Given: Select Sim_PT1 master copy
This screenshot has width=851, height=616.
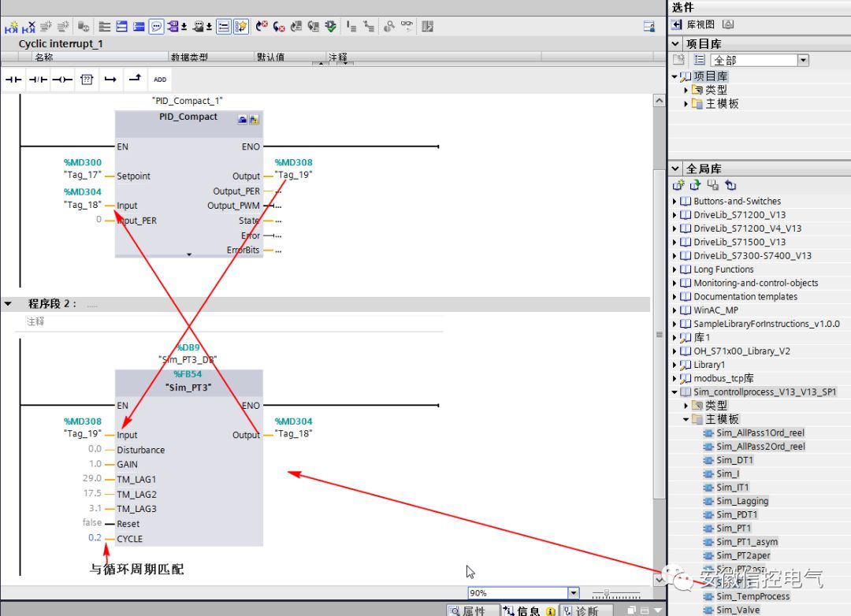Looking at the screenshot, I should [x=733, y=528].
